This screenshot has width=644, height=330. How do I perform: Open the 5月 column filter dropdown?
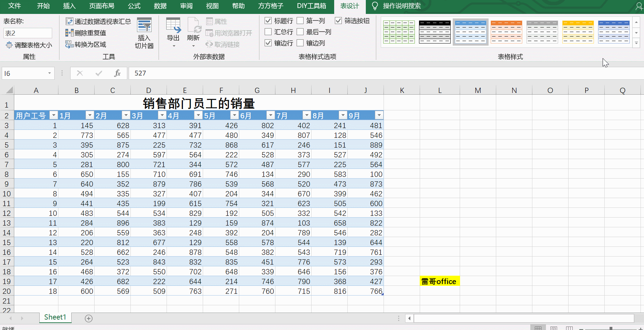tap(234, 115)
